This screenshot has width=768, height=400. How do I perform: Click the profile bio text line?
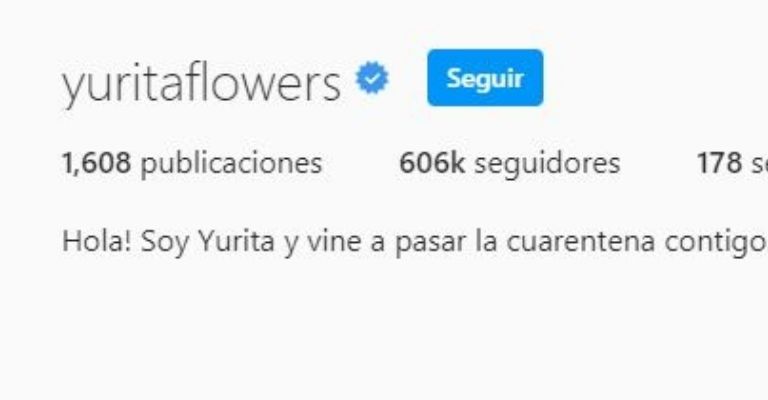click(x=415, y=242)
